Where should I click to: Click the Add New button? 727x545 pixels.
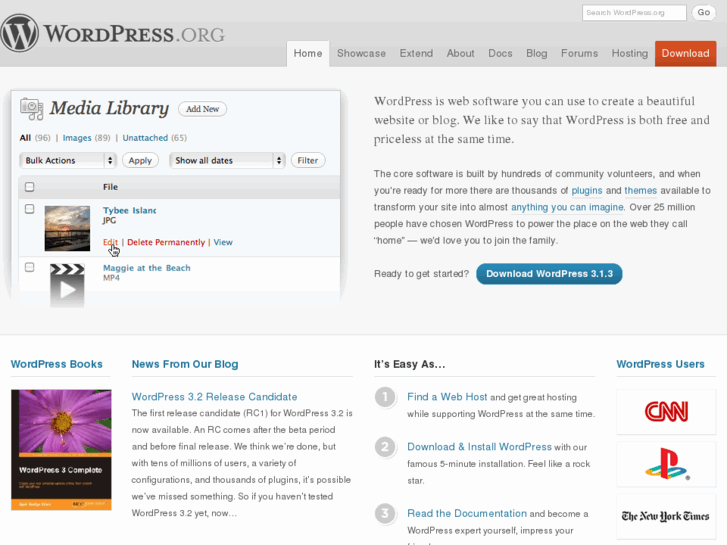(x=202, y=109)
